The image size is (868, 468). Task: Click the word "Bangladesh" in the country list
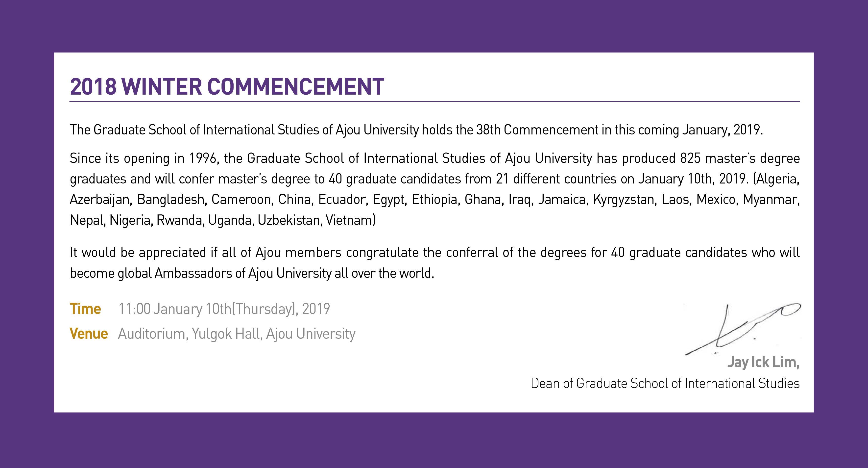point(171,200)
